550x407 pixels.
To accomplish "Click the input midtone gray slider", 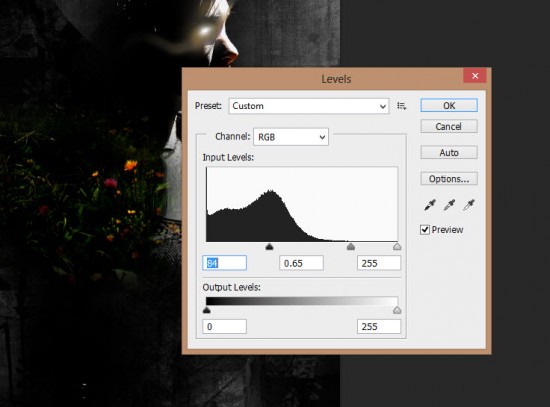I will [x=351, y=247].
